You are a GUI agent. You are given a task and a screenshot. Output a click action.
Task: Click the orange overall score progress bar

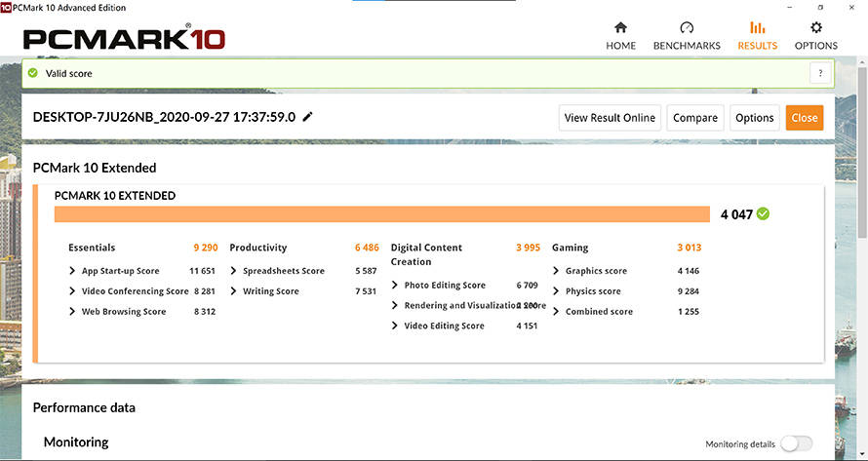pyautogui.click(x=381, y=214)
